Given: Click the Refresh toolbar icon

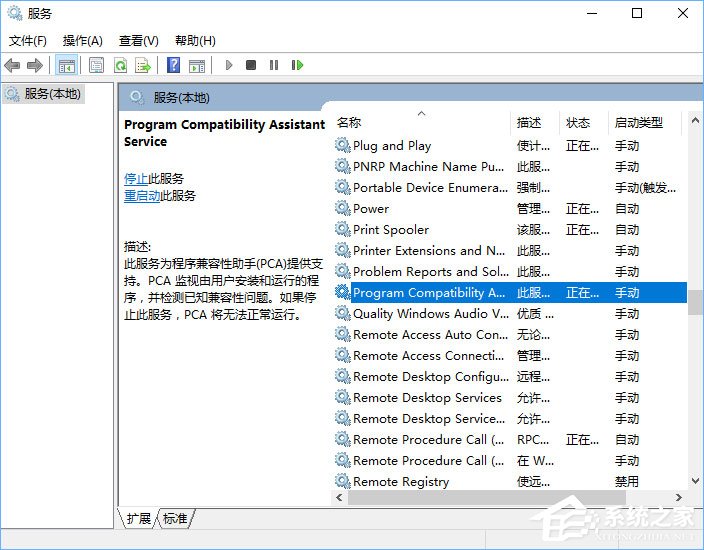Looking at the screenshot, I should tap(120, 66).
